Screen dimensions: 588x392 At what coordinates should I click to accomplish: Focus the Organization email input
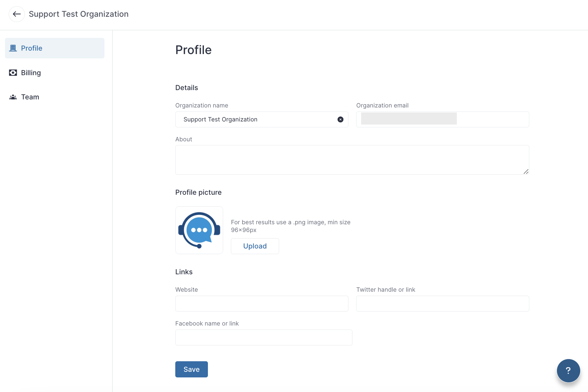[443, 120]
